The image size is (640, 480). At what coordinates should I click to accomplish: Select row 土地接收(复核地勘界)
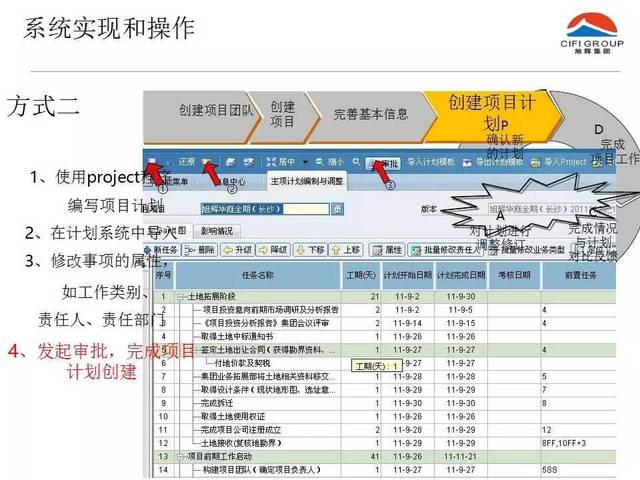coord(384,443)
